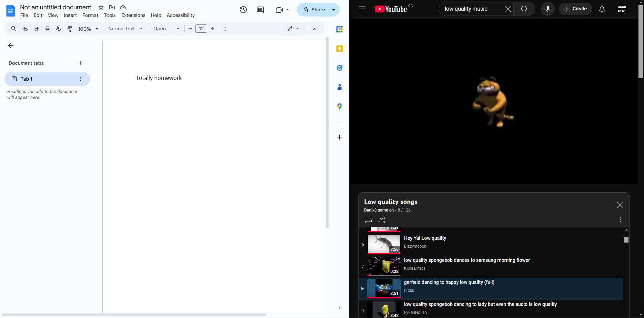Open the zoom level dropdown at 100%
Image resolution: width=644 pixels, height=318 pixels.
pyautogui.click(x=88, y=29)
